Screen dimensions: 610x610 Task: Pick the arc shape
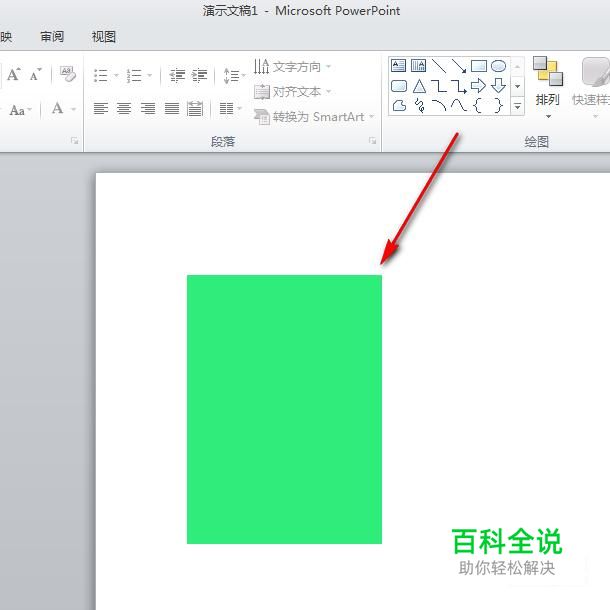(x=440, y=105)
